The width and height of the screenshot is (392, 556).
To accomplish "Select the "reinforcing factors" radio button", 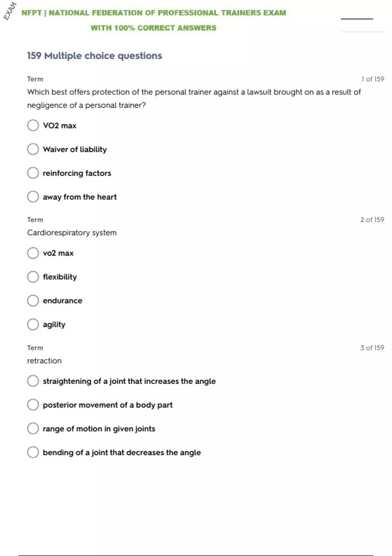I will (x=33, y=173).
